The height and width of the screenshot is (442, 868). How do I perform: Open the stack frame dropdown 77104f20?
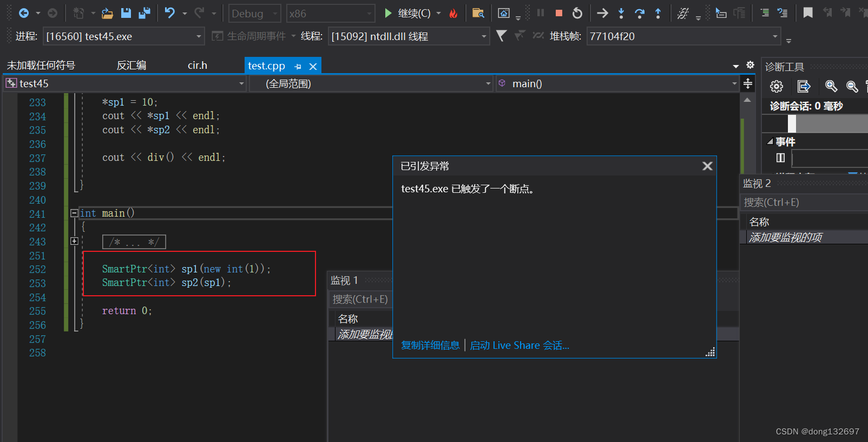tap(684, 36)
